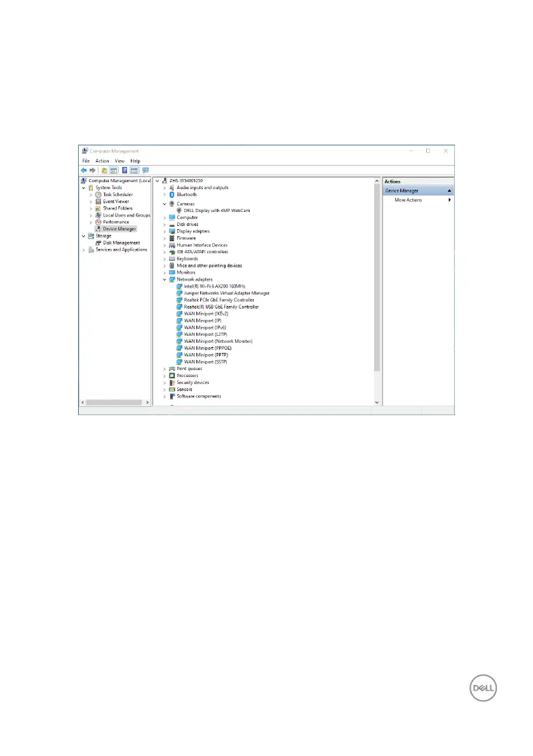533x756 pixels.
Task: Collapse the Device Manager actions section arrow
Action: [x=449, y=191]
